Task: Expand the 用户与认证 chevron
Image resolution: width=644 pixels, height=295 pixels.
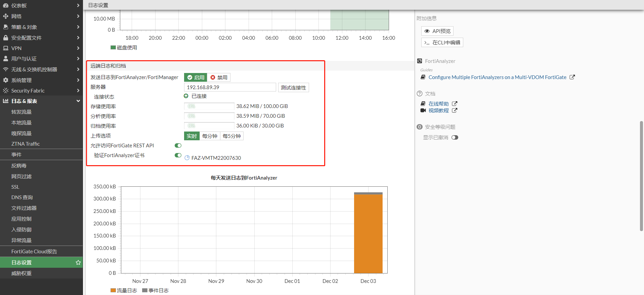Action: coord(78,59)
